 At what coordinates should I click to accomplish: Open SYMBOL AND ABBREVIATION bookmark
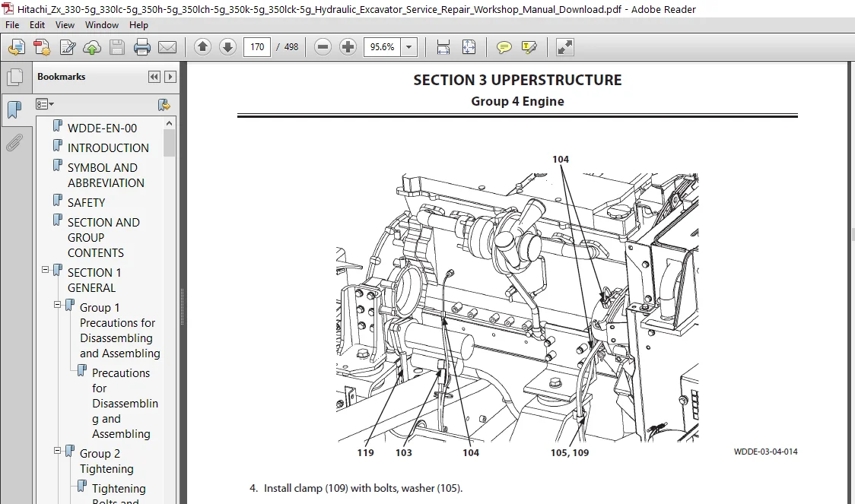[106, 176]
